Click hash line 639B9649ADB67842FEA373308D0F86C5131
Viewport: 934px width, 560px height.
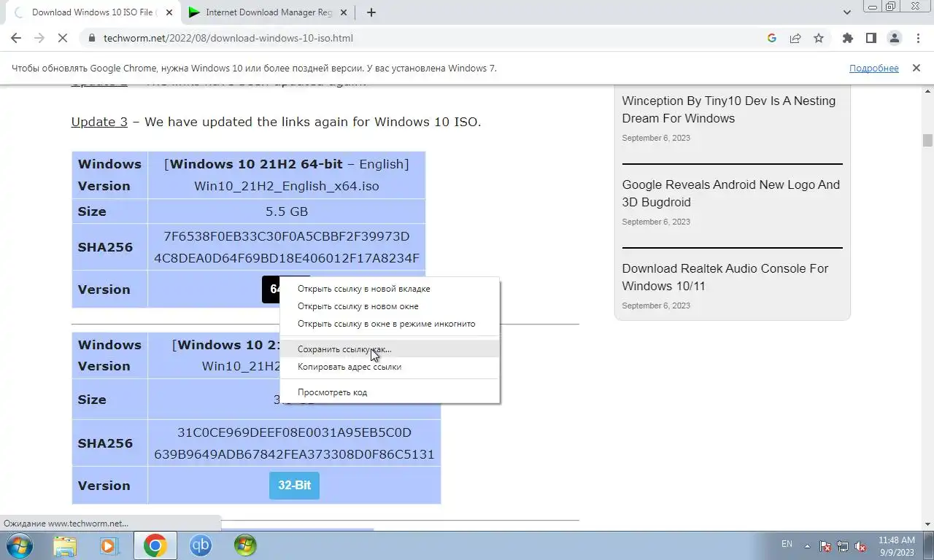pyautogui.click(x=294, y=454)
